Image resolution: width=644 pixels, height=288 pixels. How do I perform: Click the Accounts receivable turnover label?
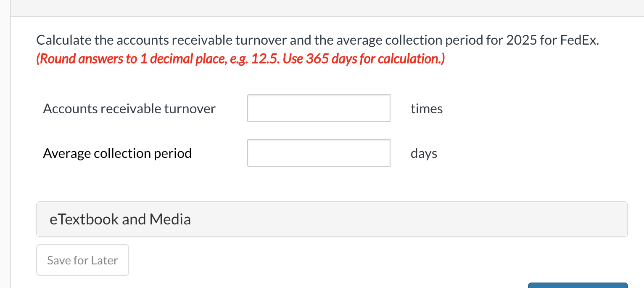click(129, 108)
